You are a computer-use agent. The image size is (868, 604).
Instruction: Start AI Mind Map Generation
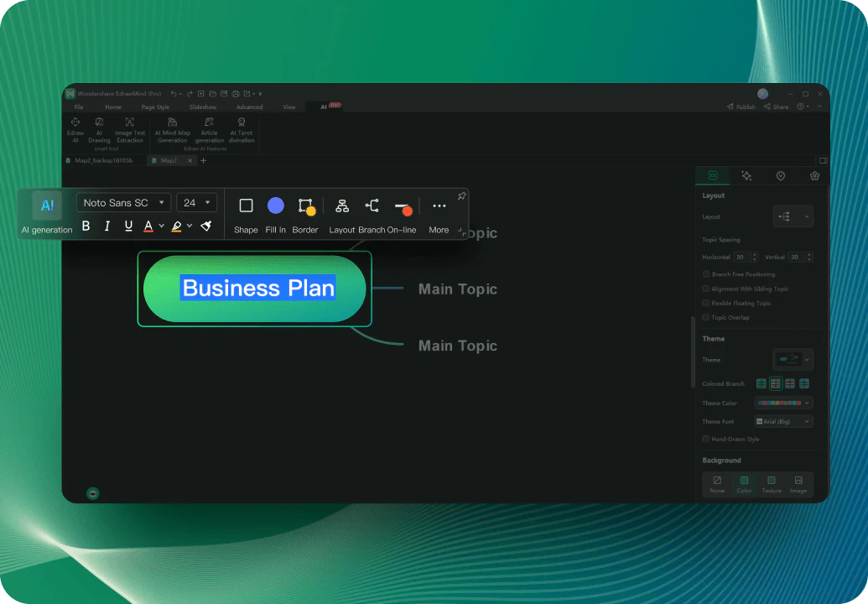(172, 129)
